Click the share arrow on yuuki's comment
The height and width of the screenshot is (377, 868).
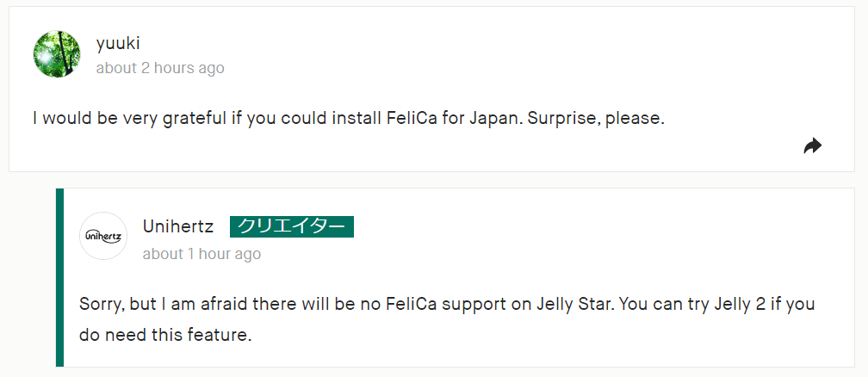pos(812,146)
